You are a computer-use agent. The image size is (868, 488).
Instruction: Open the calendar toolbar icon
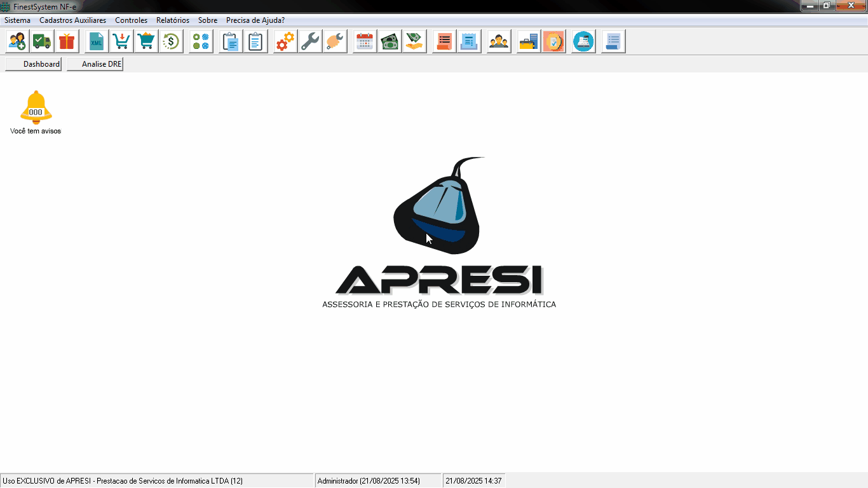[364, 42]
